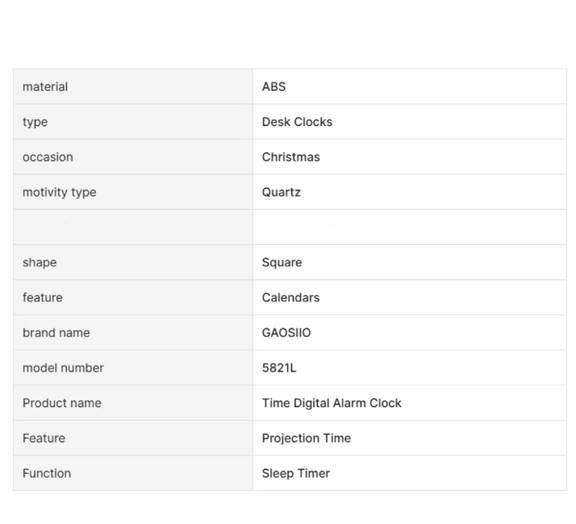Click the 'model number' label

coord(63,368)
